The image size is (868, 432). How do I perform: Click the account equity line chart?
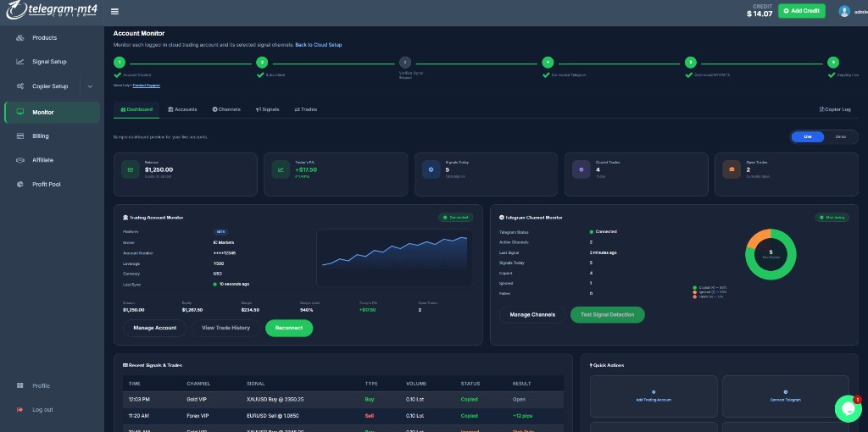(x=394, y=258)
